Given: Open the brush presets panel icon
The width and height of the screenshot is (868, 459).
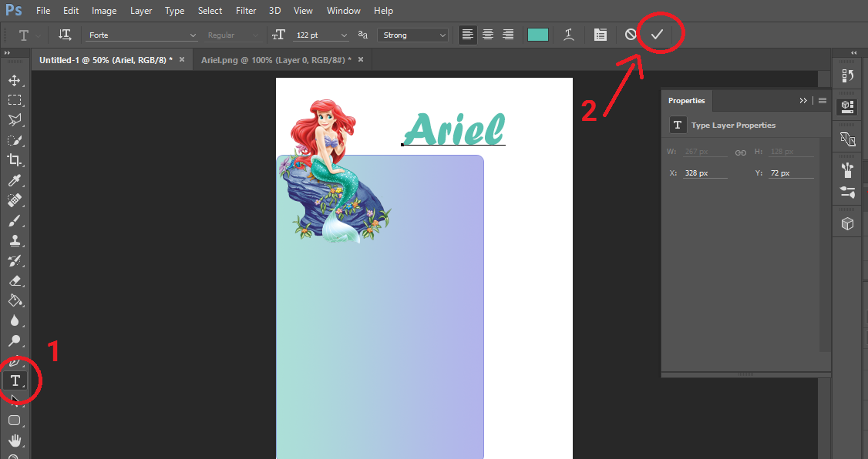Looking at the screenshot, I should [x=847, y=169].
